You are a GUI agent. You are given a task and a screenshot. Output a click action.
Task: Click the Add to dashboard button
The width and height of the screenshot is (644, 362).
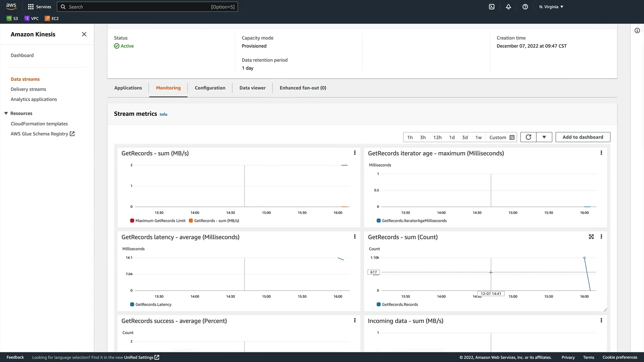click(x=583, y=137)
